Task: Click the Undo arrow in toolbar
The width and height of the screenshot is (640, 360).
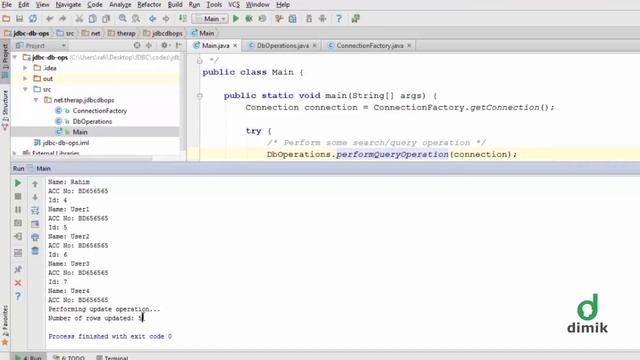Action: (x=49, y=19)
